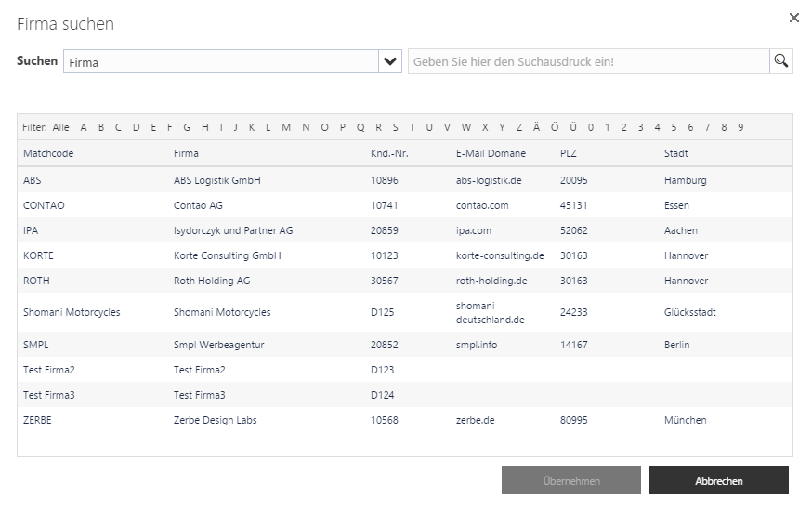Viewport: 812px width, 523px height.
Task: Filter companies by letter Z
Action: (x=519, y=127)
